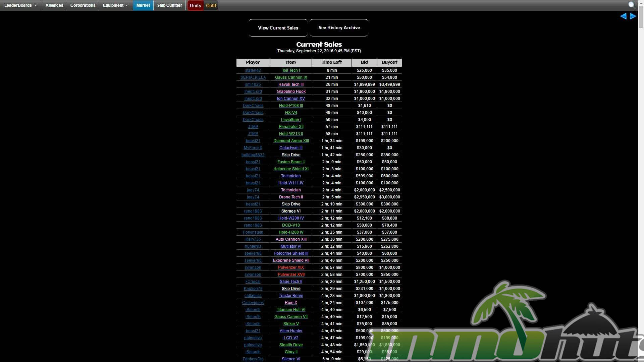Select the Market tab

(143, 5)
